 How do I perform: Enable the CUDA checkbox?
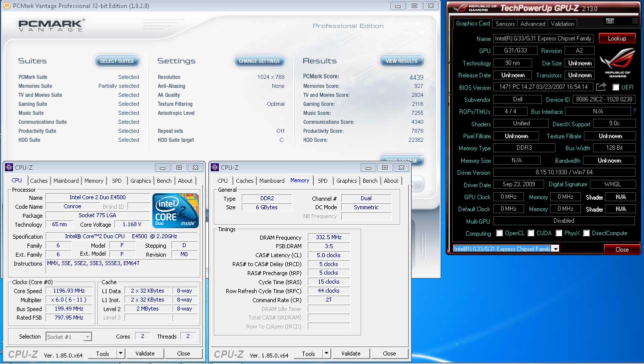click(x=531, y=233)
